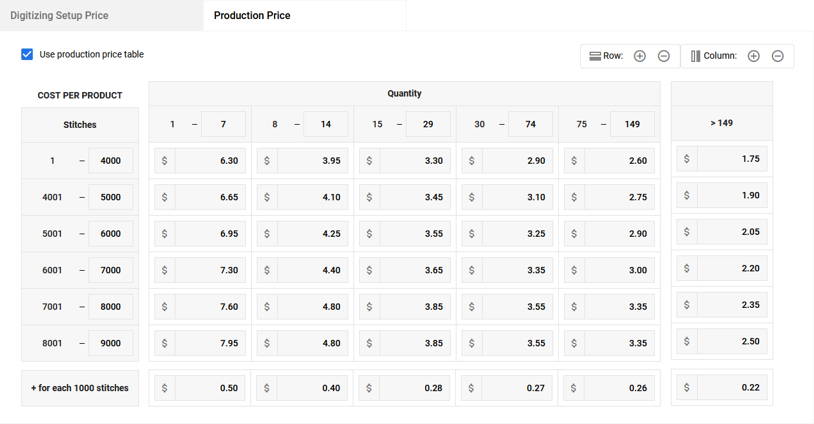Edit the 0.50 per 1000 stitches price

coord(210,388)
